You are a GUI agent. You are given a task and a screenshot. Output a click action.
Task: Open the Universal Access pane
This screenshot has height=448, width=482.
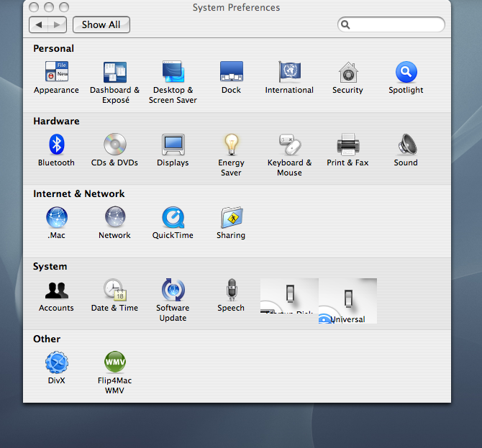coord(347,301)
